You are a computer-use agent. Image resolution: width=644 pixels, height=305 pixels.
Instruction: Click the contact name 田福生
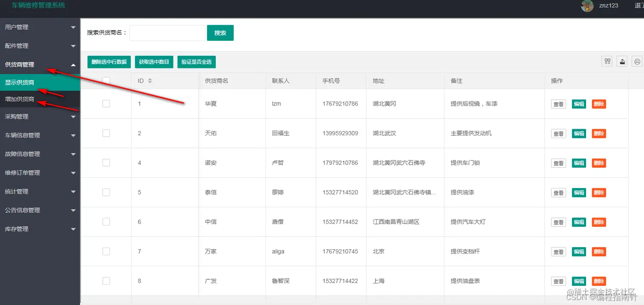(x=281, y=133)
